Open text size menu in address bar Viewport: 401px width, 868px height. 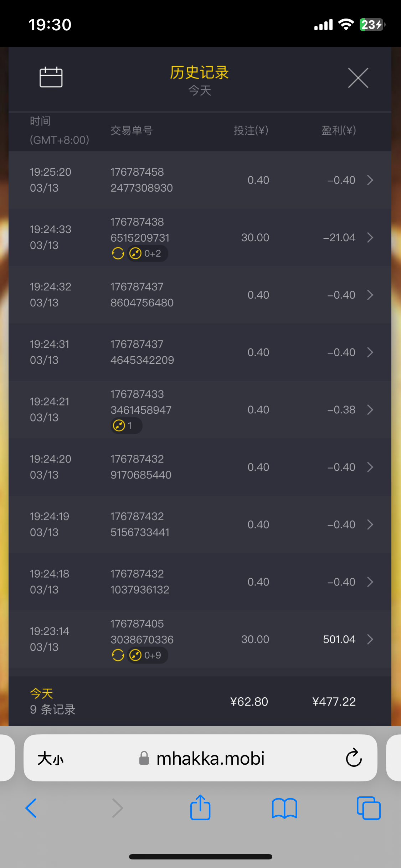[51, 758]
